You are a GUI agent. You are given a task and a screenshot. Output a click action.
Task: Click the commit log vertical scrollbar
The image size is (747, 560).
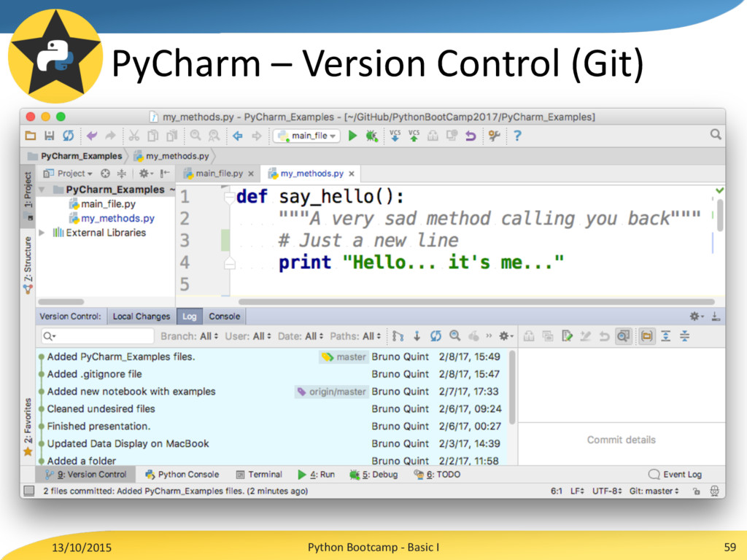click(512, 388)
